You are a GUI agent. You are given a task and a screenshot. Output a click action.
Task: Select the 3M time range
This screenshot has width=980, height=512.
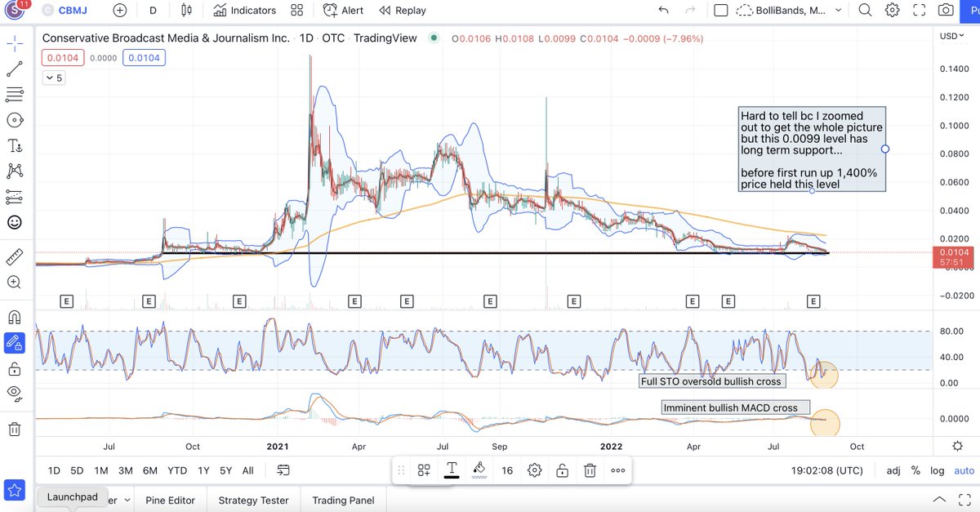click(125, 470)
